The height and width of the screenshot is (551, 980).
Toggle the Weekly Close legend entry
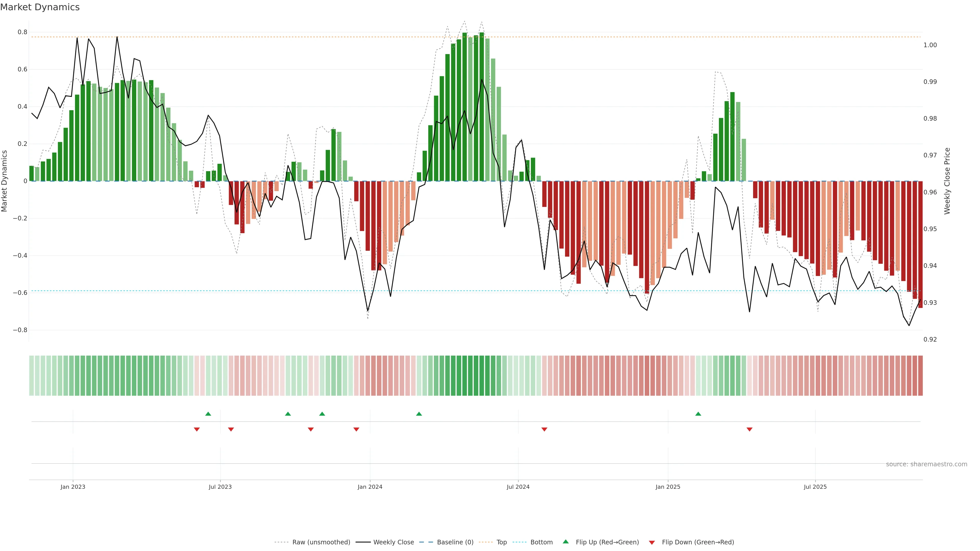tap(393, 542)
